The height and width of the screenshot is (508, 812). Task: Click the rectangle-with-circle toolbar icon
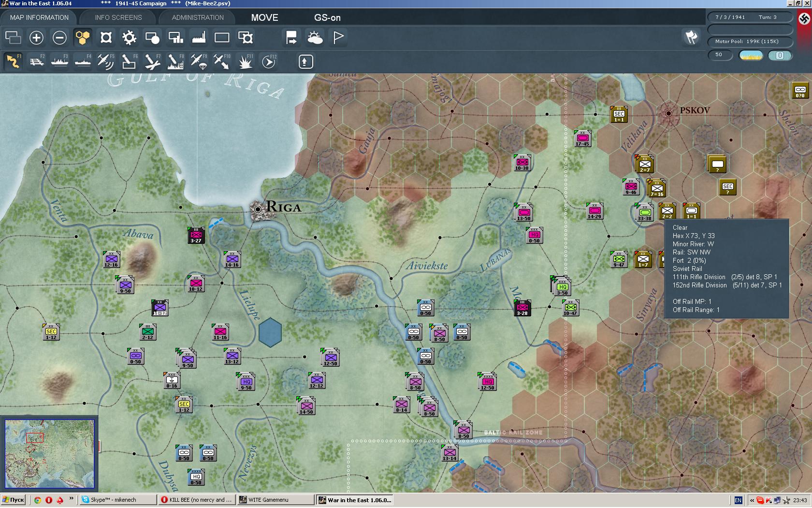tap(152, 37)
